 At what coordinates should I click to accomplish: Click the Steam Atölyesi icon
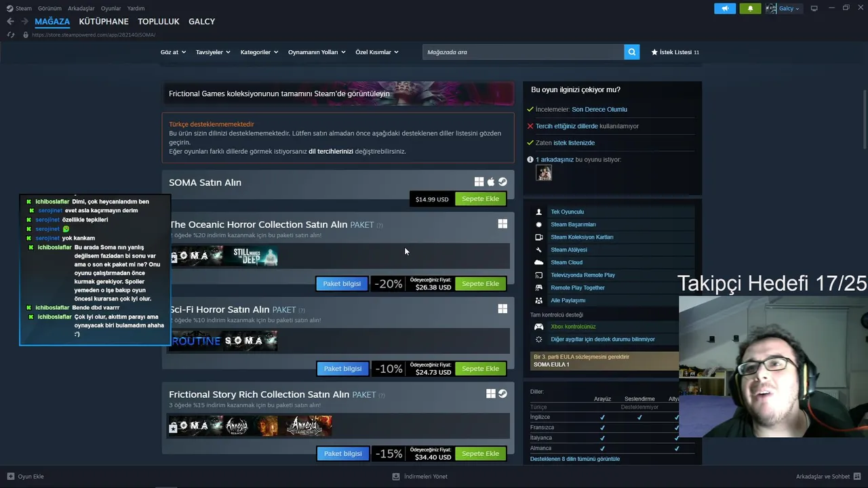(x=539, y=249)
